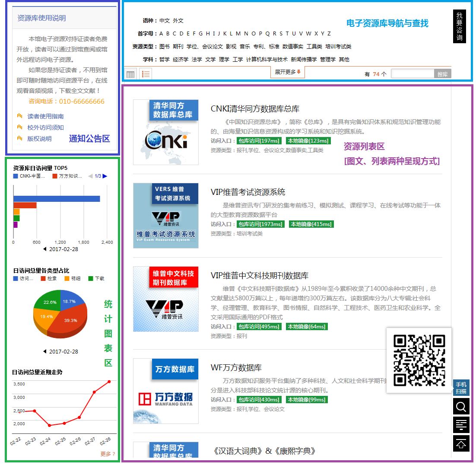Click previous date arrow under pie chart

(x=44, y=352)
